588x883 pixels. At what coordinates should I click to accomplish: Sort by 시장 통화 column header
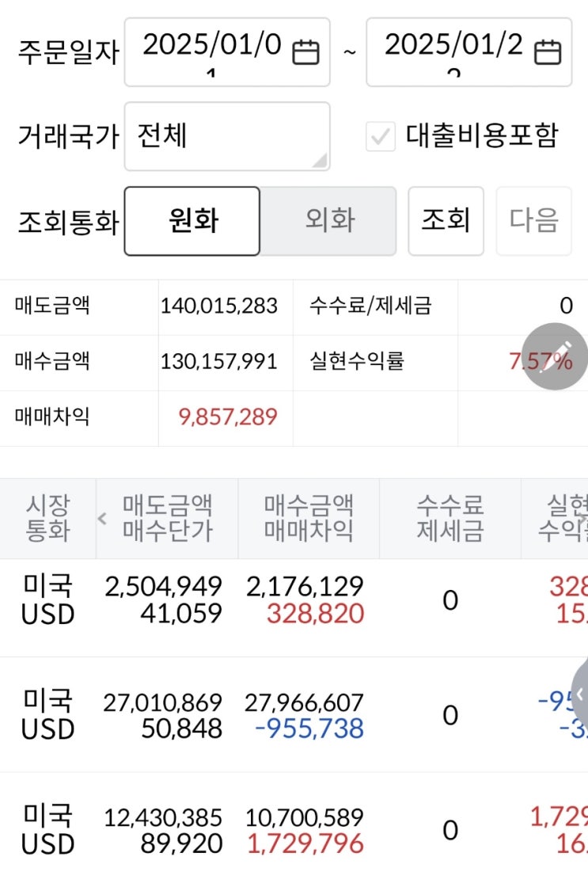coord(47,518)
